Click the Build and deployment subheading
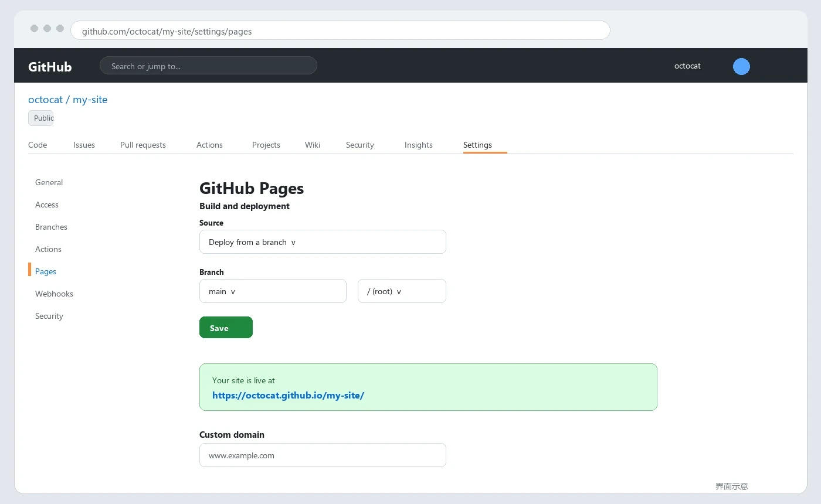The image size is (821, 504). (245, 206)
